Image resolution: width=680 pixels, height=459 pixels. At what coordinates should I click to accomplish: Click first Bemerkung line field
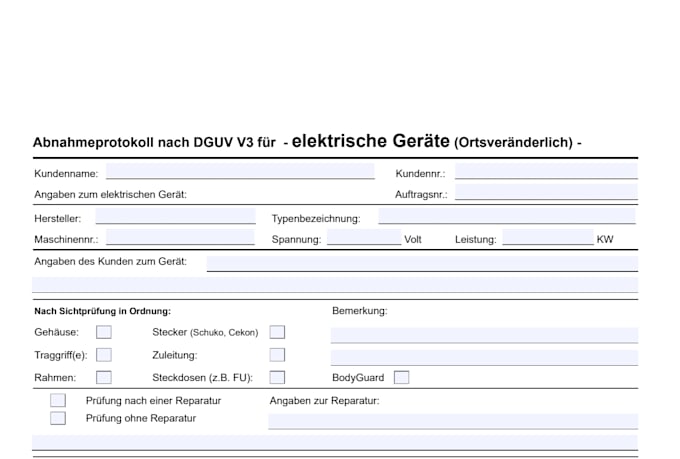click(x=484, y=335)
